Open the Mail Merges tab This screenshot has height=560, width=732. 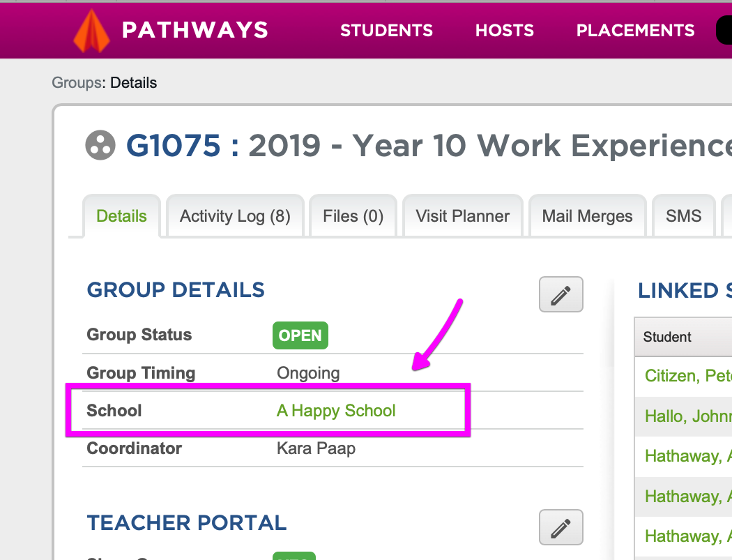click(587, 216)
